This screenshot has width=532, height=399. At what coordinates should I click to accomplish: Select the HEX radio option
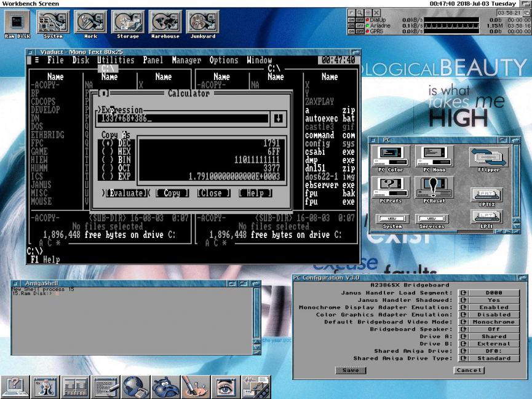point(108,151)
